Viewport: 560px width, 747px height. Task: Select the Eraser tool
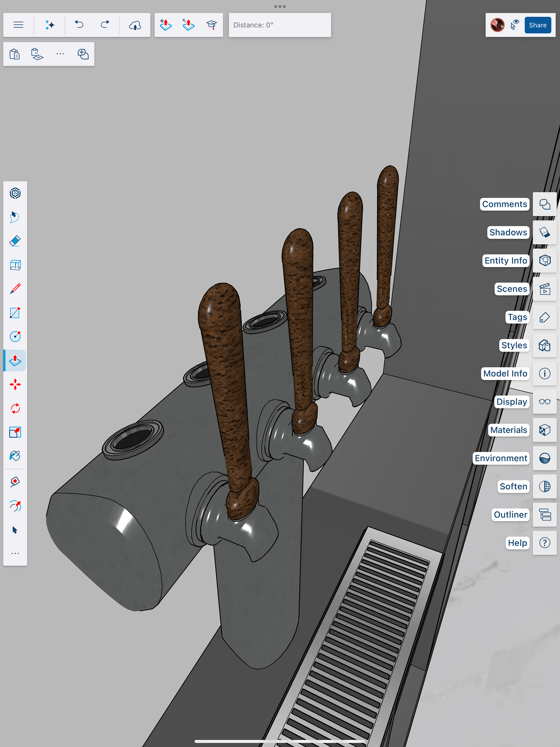(x=15, y=241)
